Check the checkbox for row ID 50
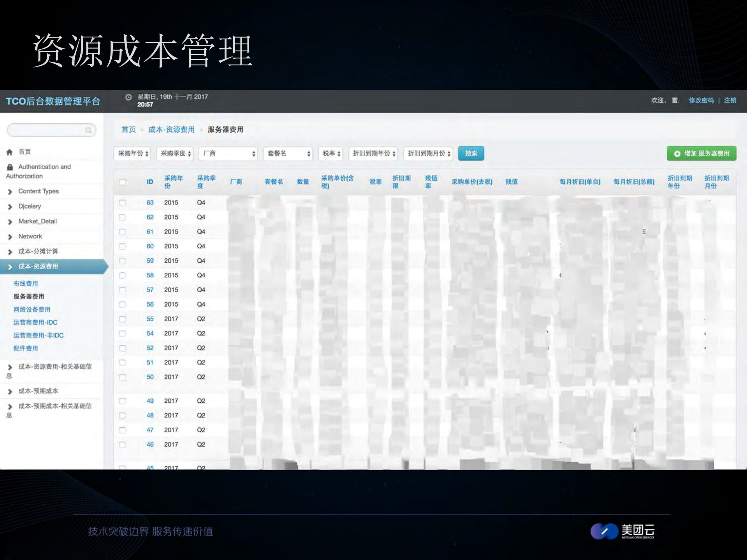 [123, 377]
